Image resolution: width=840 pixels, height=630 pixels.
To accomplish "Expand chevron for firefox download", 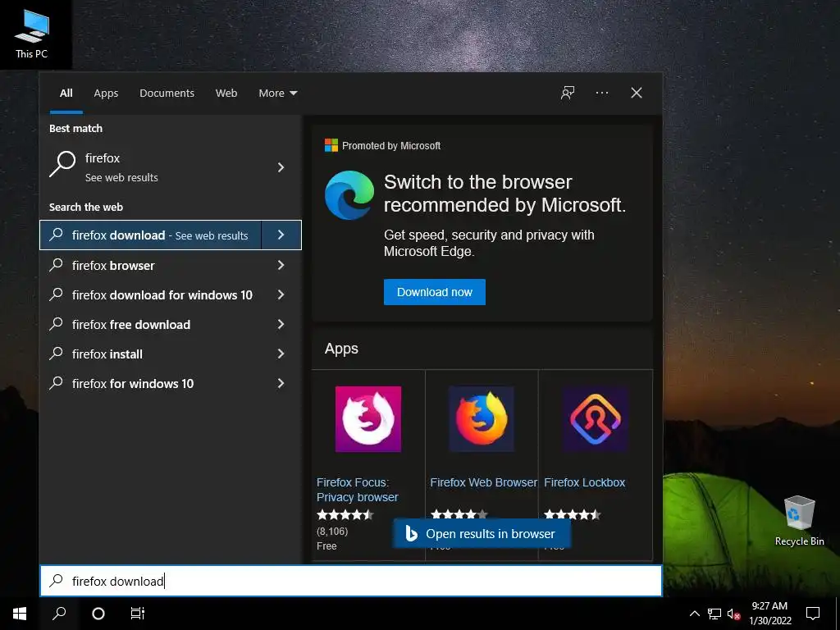I will [281, 235].
